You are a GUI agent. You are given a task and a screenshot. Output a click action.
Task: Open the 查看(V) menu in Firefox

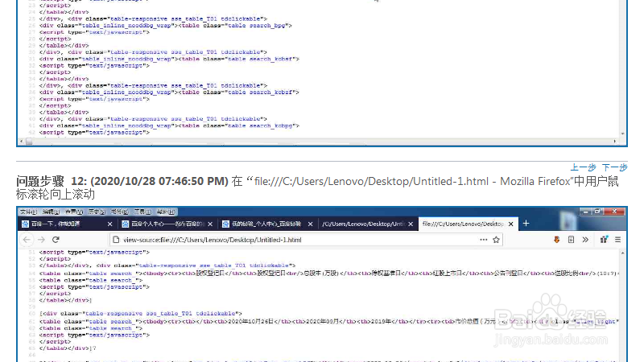pyautogui.click(x=74, y=212)
